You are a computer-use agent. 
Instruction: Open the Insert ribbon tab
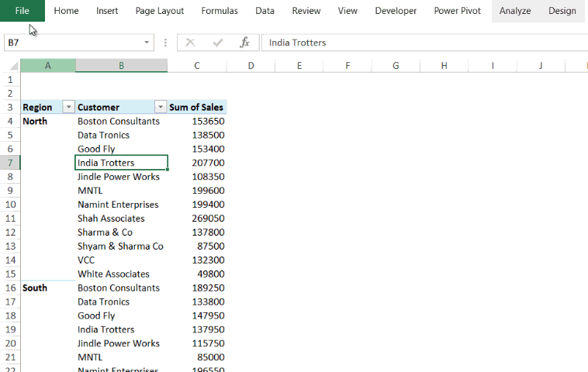pos(107,11)
